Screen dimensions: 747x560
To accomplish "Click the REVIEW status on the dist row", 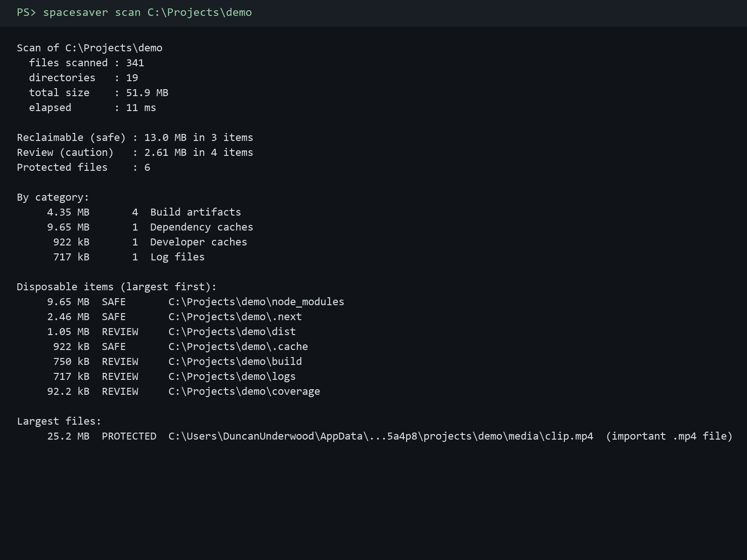I will [x=120, y=332].
